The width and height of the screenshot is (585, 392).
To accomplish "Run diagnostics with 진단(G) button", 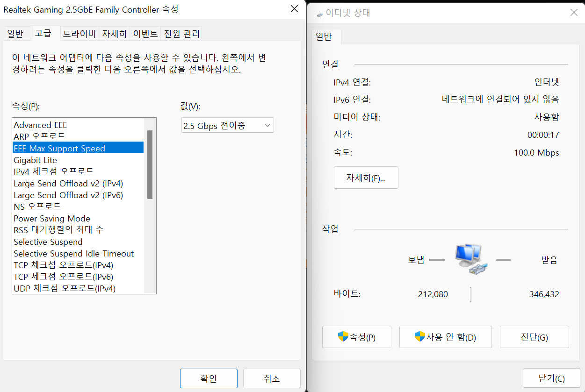I will coord(534,337).
